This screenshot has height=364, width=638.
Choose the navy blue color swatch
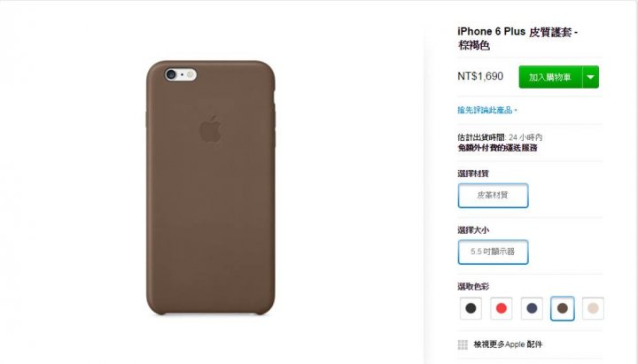(532, 308)
